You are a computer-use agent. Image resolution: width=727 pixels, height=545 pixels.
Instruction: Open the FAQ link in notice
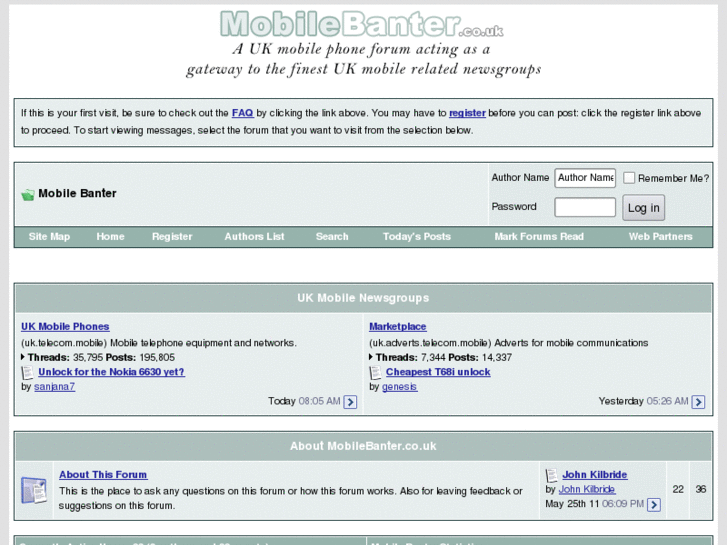(242, 113)
